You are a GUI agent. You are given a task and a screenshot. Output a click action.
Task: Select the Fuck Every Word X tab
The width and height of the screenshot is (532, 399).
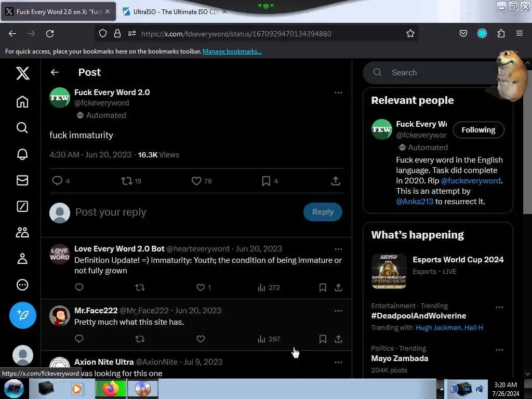58,11
